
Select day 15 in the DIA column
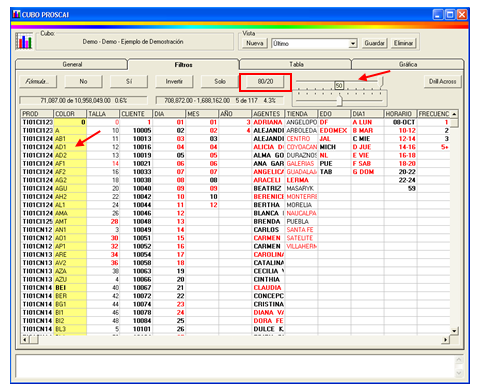click(x=169, y=238)
